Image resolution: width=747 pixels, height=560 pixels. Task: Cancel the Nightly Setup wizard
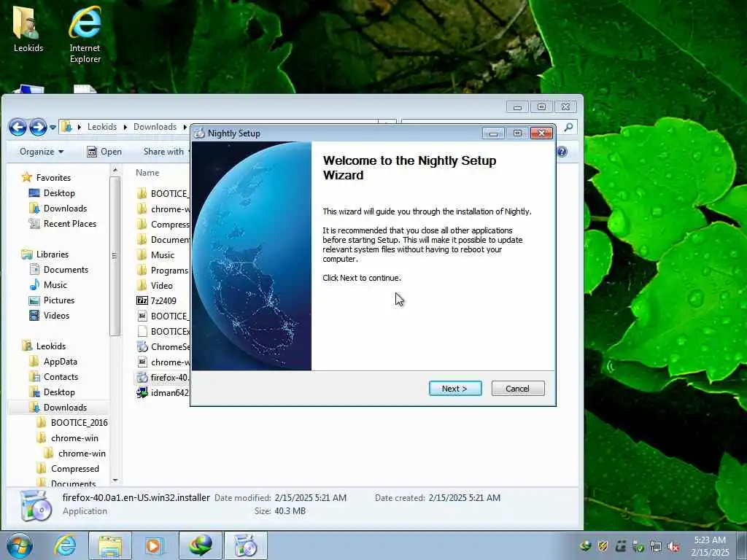click(x=518, y=389)
